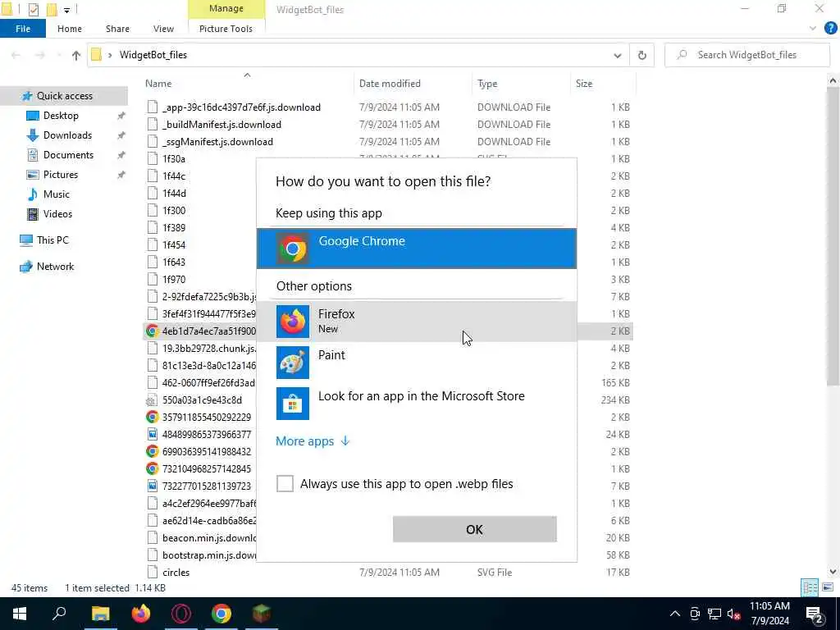Open Music in the sidebar
Screen dimensions: 840x630
[x=57, y=194]
